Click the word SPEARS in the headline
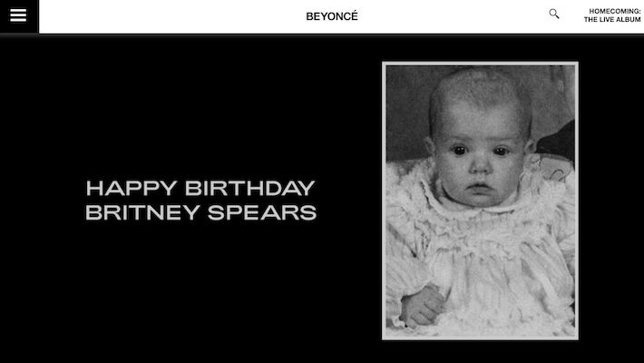The image size is (644, 363). (262, 212)
